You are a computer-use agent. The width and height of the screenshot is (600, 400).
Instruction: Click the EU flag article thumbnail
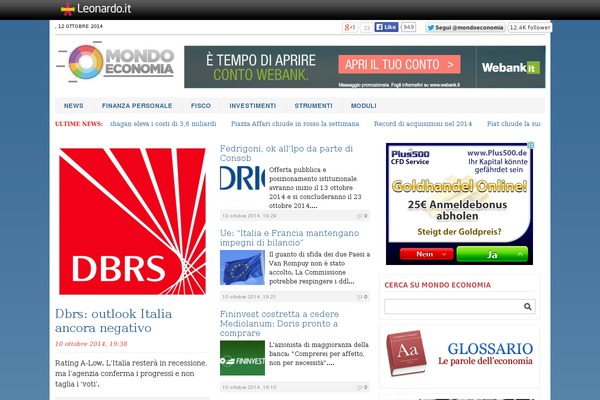pos(242,267)
